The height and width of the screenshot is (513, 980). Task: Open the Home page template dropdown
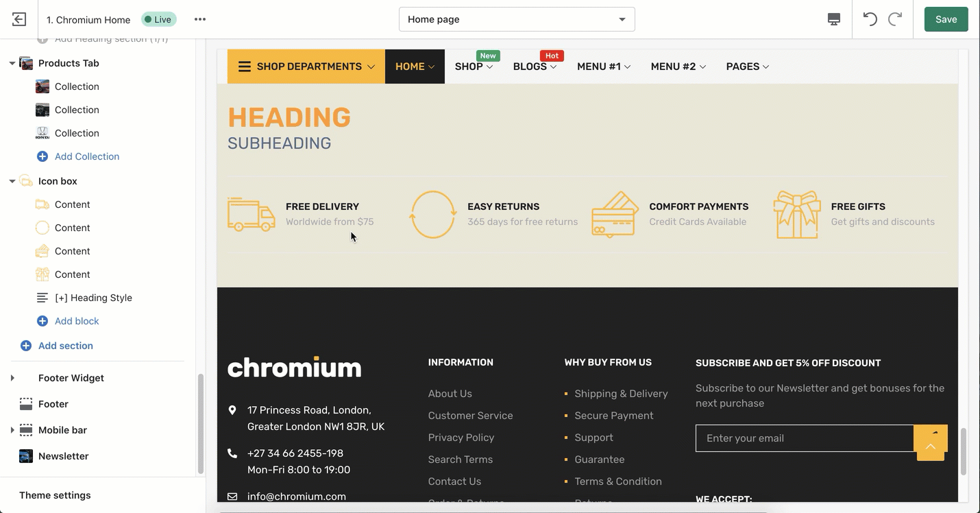point(517,19)
